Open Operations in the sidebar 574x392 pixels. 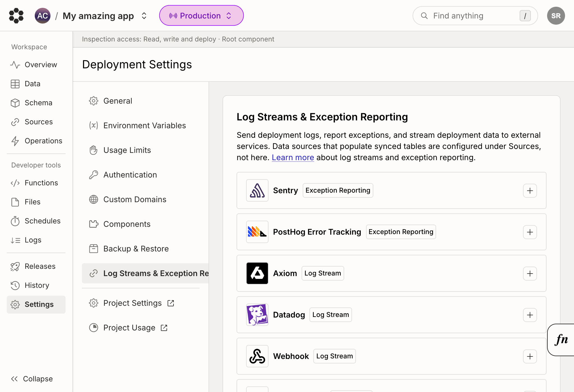coord(36,141)
